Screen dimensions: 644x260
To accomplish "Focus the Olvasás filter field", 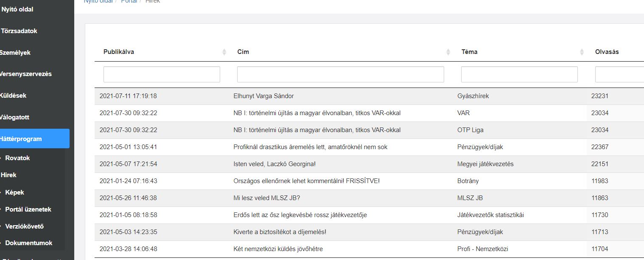I will point(619,74).
